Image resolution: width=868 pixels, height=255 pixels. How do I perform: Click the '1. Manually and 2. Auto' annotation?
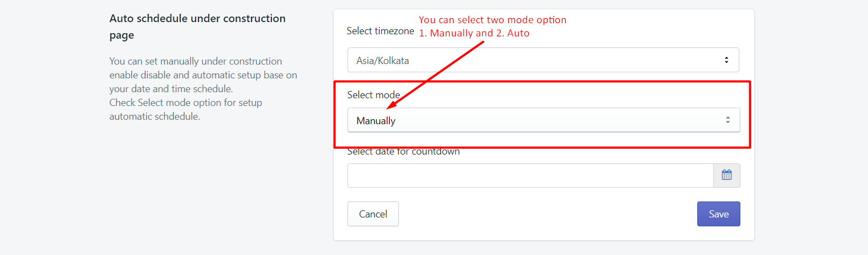tap(474, 33)
